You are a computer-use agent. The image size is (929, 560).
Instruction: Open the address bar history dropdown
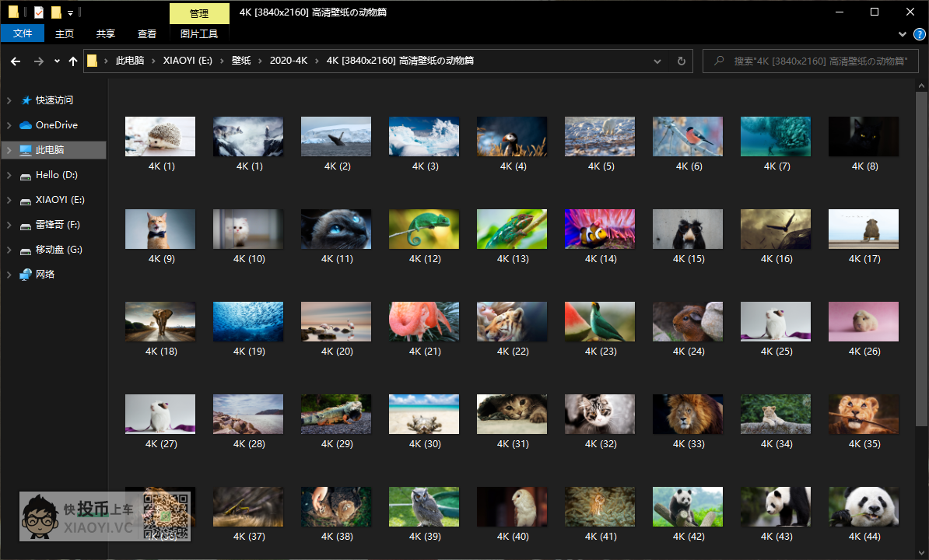click(x=657, y=61)
